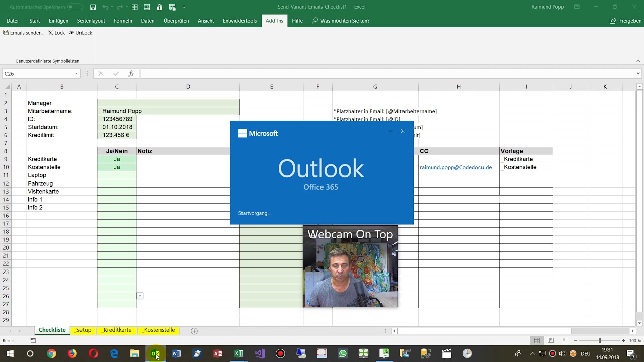The height and width of the screenshot is (362, 644).
Task: Switch to the _Kreditkarte sheet tab
Action: coord(117,330)
